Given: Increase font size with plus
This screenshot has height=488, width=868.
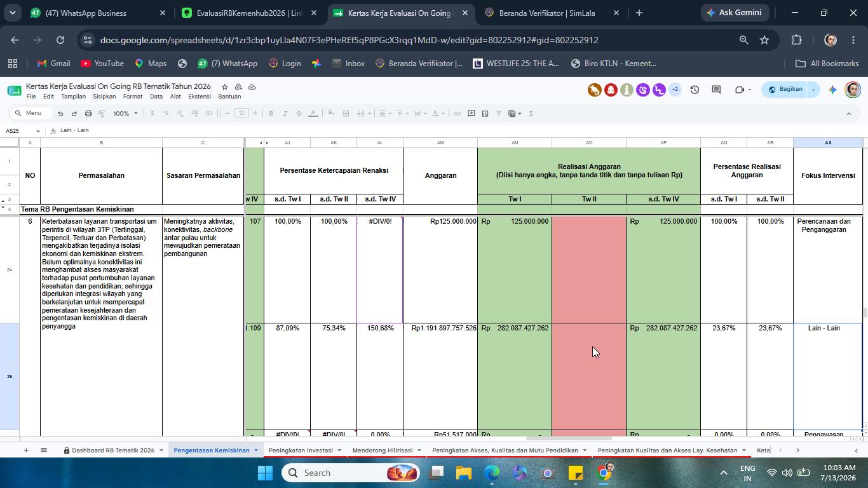Looking at the screenshot, I should click(255, 113).
